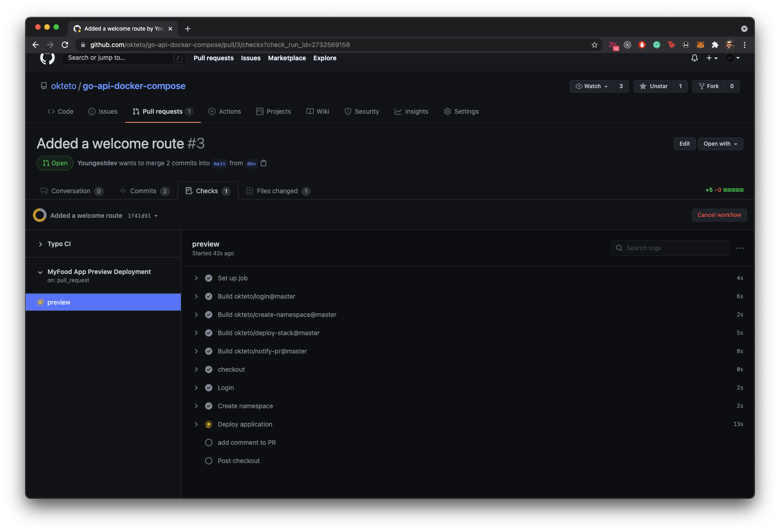Click the Deploy application in-progress status icon
The image size is (780, 532).
209,424
